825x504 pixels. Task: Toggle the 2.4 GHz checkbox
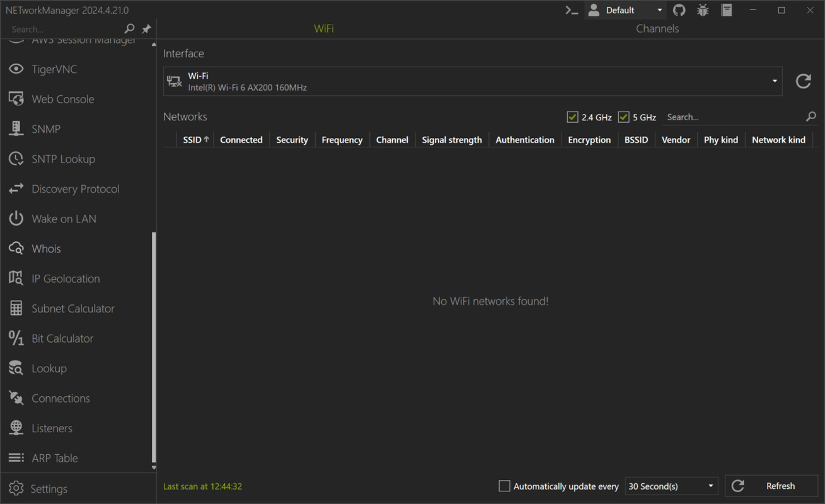tap(572, 117)
